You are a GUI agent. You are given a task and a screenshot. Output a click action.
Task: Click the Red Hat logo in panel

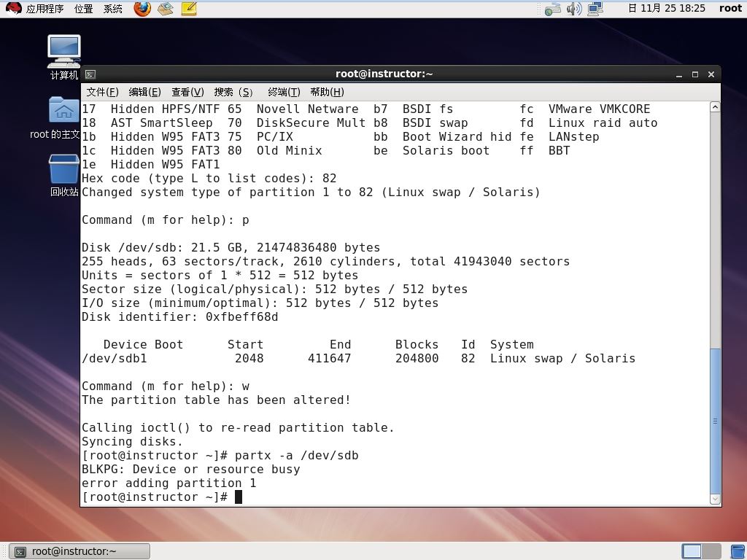coord(13,8)
